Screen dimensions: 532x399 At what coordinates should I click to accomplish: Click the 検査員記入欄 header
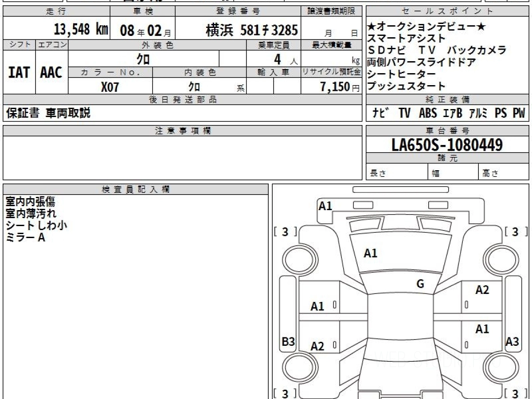(x=136, y=189)
